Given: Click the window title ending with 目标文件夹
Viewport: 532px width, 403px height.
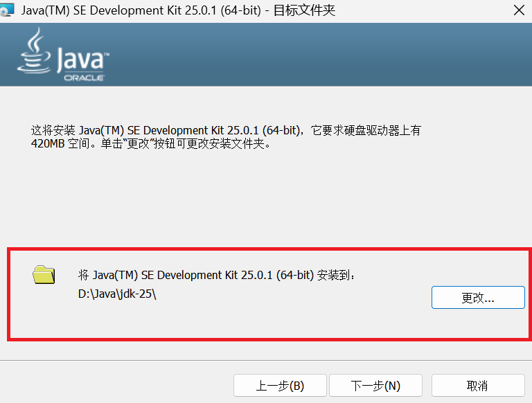Looking at the screenshot, I should click(178, 10).
